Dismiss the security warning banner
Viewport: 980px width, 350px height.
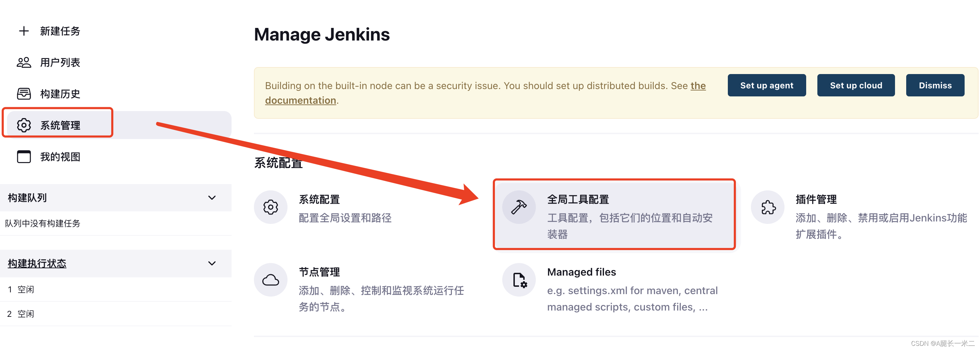point(935,86)
